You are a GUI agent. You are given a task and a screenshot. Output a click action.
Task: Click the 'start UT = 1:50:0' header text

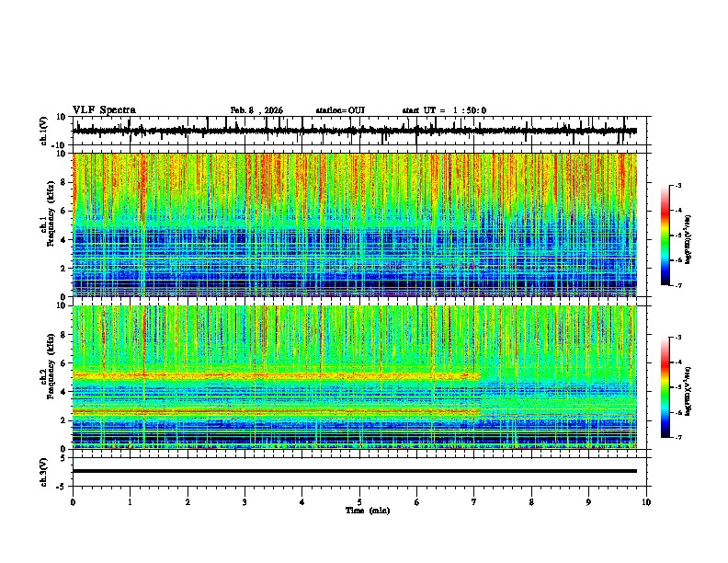click(444, 110)
